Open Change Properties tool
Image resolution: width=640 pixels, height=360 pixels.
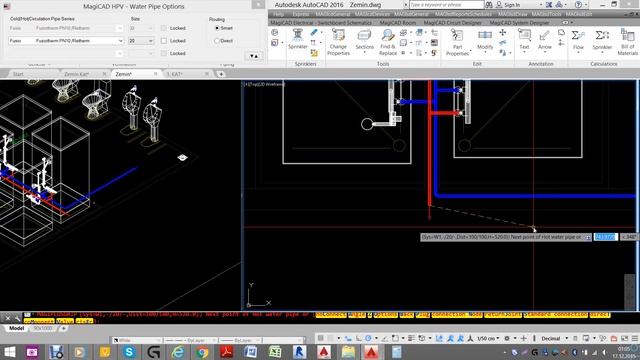pyautogui.click(x=338, y=42)
